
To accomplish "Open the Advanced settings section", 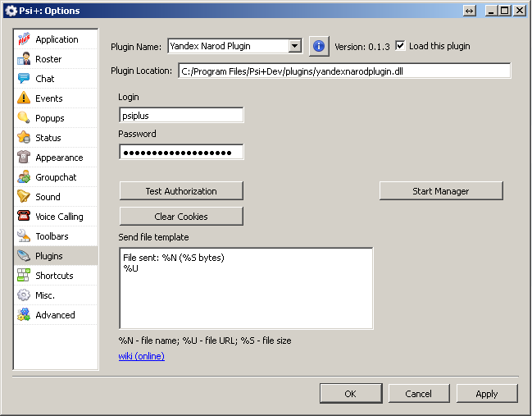I will [x=55, y=315].
